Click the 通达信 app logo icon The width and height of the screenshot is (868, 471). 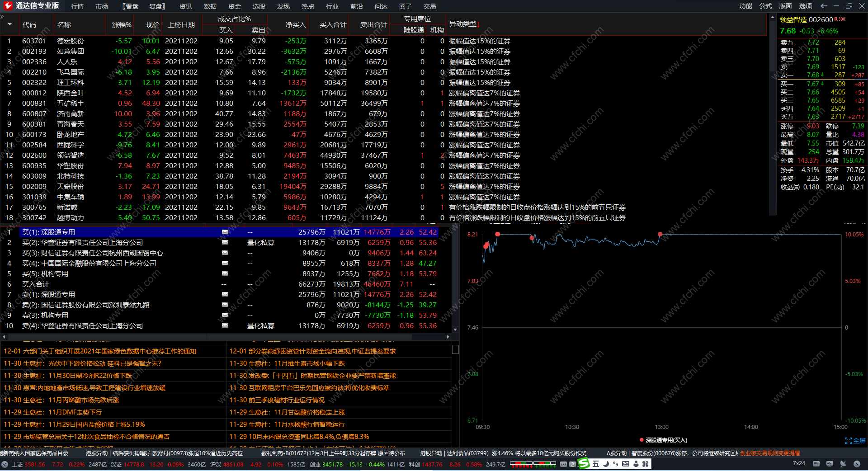coord(8,6)
